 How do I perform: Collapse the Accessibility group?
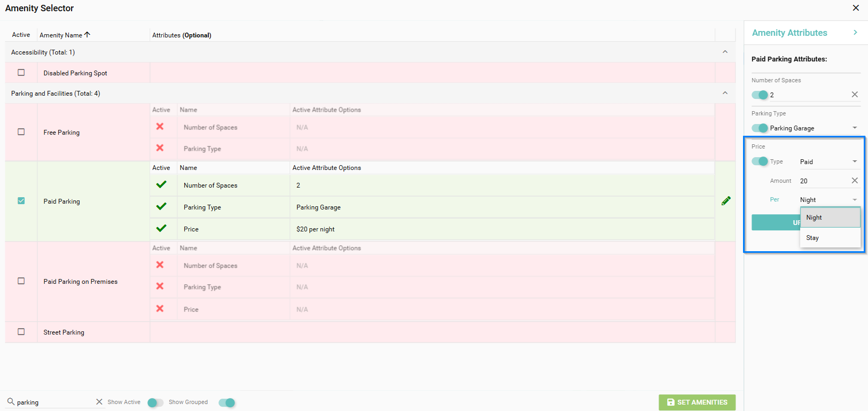[x=725, y=52]
